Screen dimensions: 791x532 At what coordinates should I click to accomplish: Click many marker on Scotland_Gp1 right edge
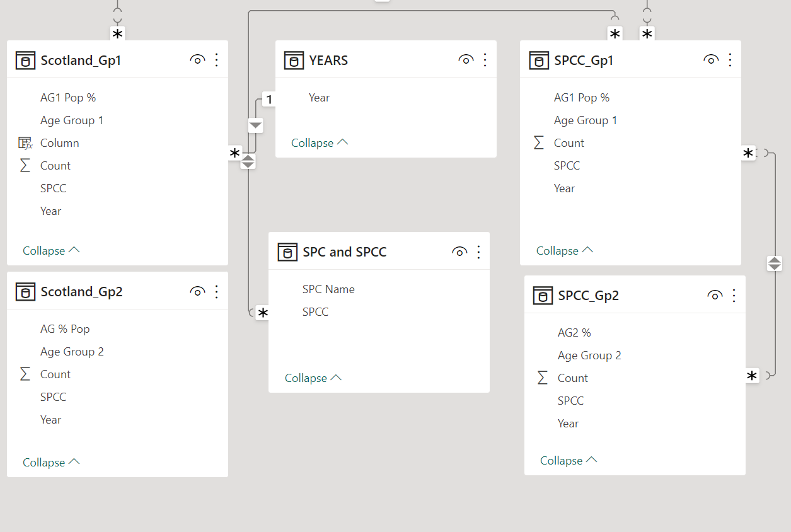tap(235, 153)
